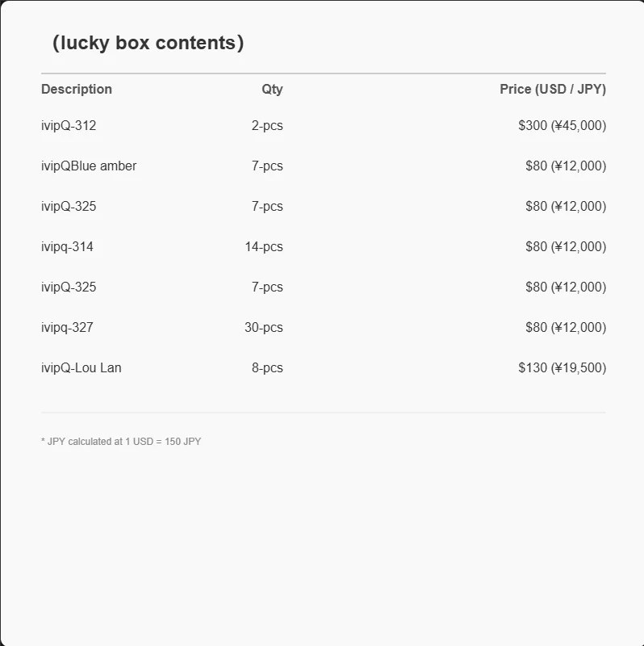Viewport: 644px width, 646px height.
Task: Click the ivipq-327 item name
Action: point(67,327)
